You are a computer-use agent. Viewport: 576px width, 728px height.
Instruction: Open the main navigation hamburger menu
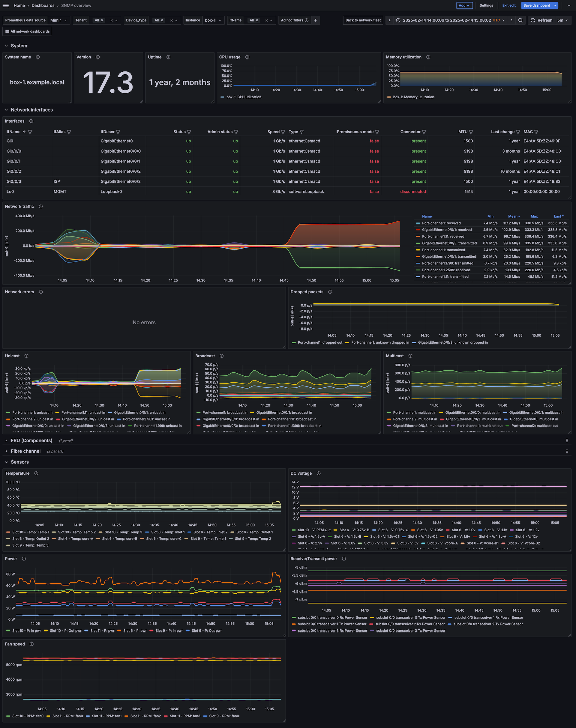pos(6,5)
